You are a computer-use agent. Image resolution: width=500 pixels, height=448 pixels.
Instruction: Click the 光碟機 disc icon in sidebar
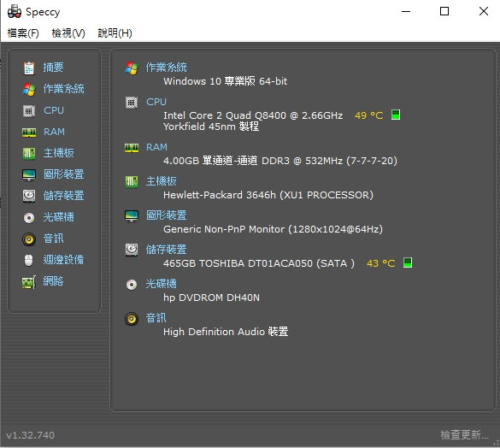(29, 218)
